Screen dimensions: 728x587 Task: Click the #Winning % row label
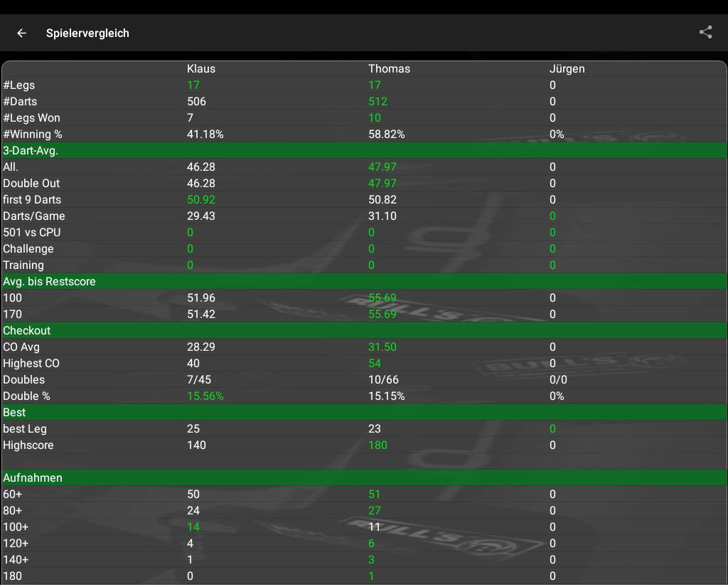click(x=33, y=134)
